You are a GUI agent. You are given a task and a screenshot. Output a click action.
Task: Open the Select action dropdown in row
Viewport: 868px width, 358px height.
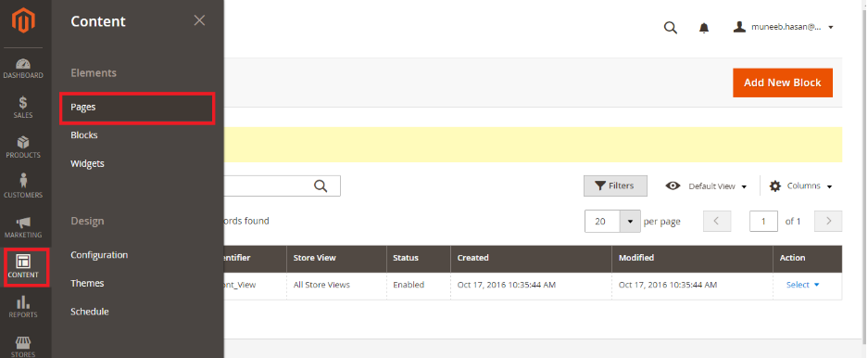tap(802, 285)
